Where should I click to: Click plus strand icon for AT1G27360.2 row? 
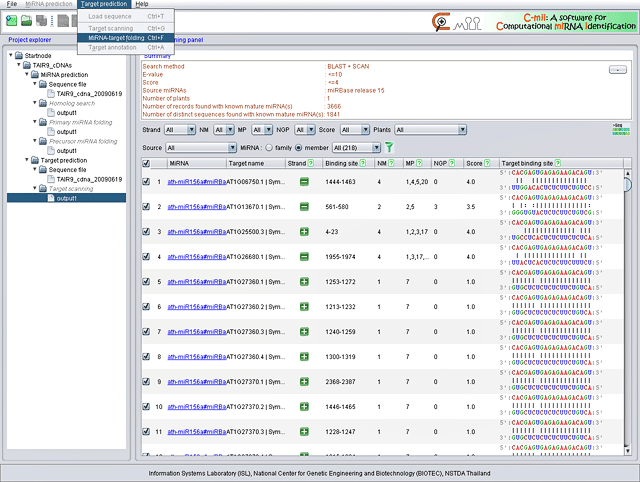click(304, 307)
